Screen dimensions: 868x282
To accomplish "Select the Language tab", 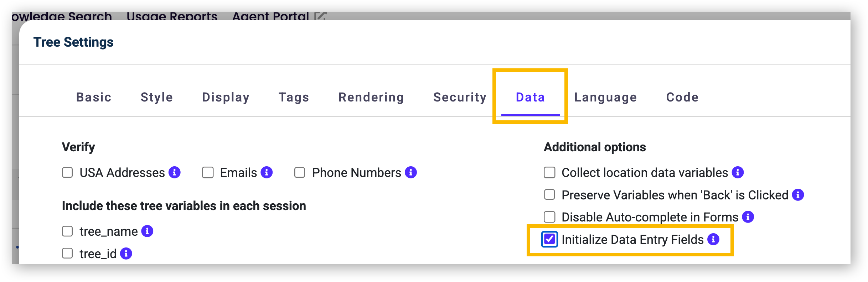I will pyautogui.click(x=605, y=97).
